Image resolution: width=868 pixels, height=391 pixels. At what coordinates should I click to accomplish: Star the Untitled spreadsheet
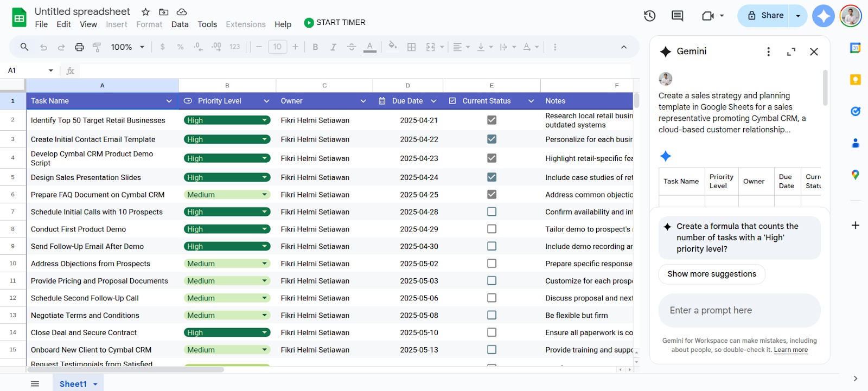coord(145,12)
